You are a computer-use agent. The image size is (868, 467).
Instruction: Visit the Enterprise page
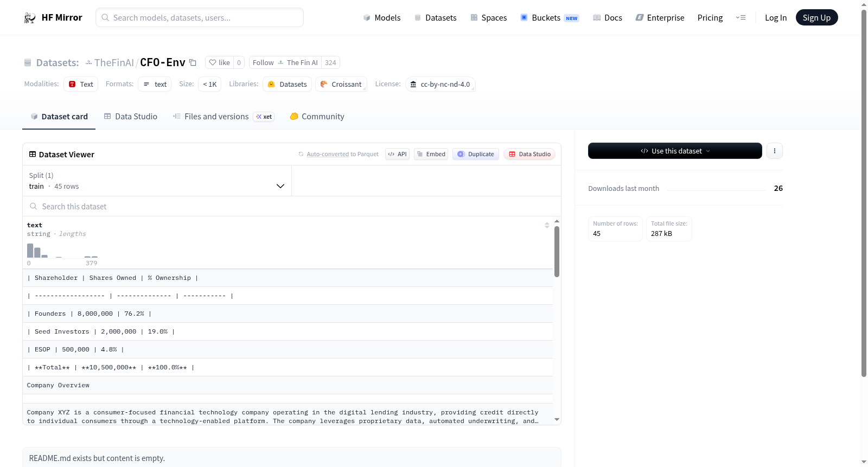tap(660, 18)
